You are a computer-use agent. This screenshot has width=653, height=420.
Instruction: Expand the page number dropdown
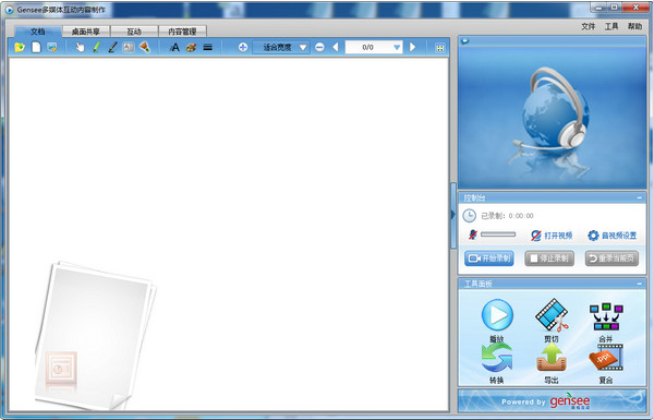coord(396,47)
